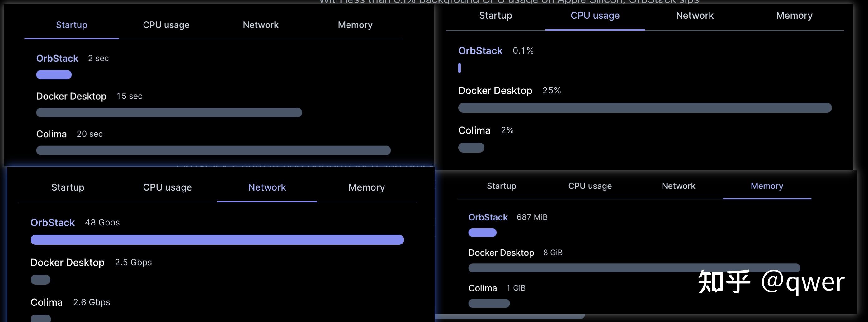868x322 pixels.
Task: Switch to Network tab in the startup-times panel
Action: (261, 25)
